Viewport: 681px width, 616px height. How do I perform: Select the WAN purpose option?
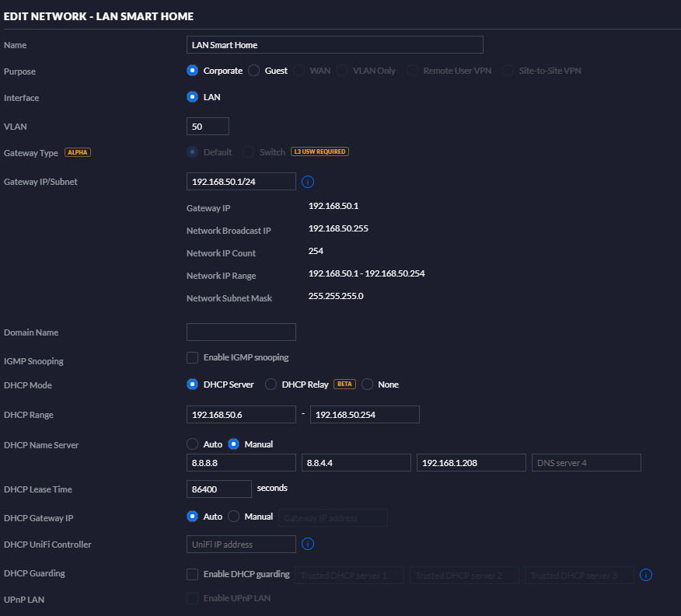pos(299,71)
